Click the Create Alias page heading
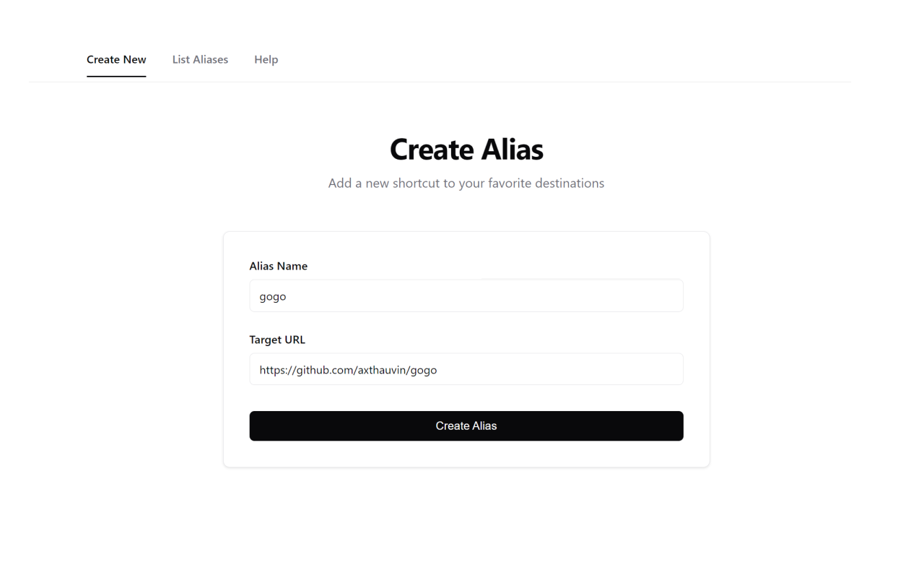 pyautogui.click(x=466, y=150)
